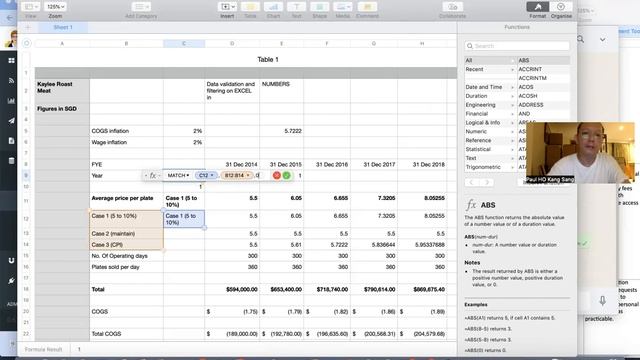This screenshot has height=360, width=640.
Task: Click the Collaborate toolbar button
Action: [x=453, y=7]
